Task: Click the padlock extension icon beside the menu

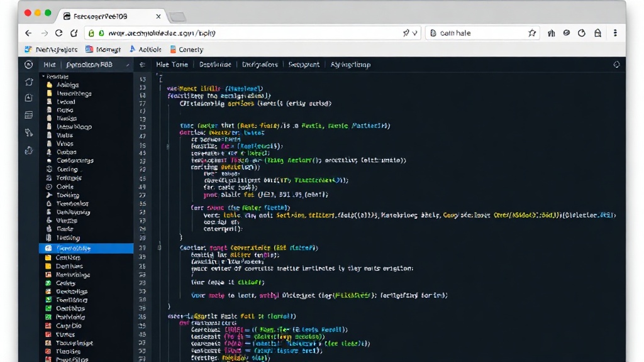Action: click(597, 33)
